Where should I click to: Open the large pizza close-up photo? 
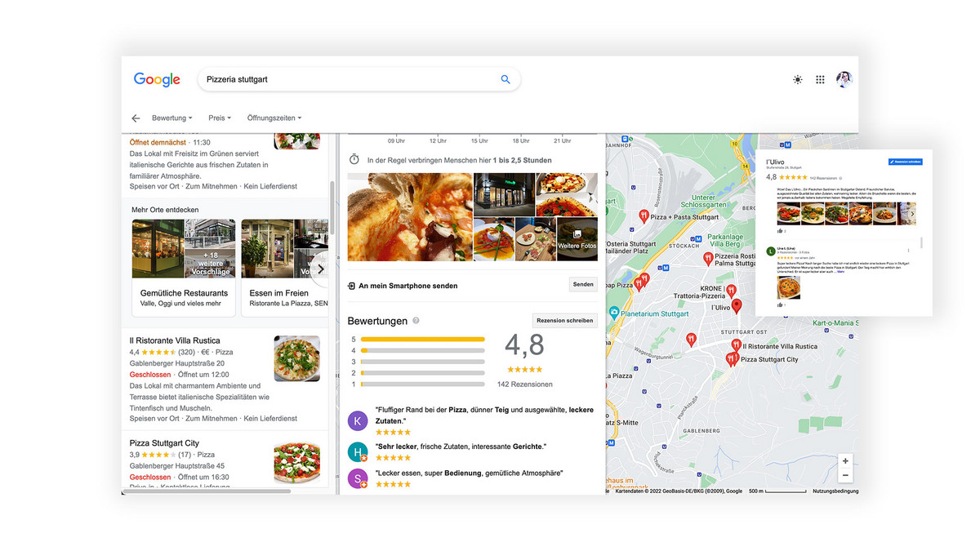(410, 217)
